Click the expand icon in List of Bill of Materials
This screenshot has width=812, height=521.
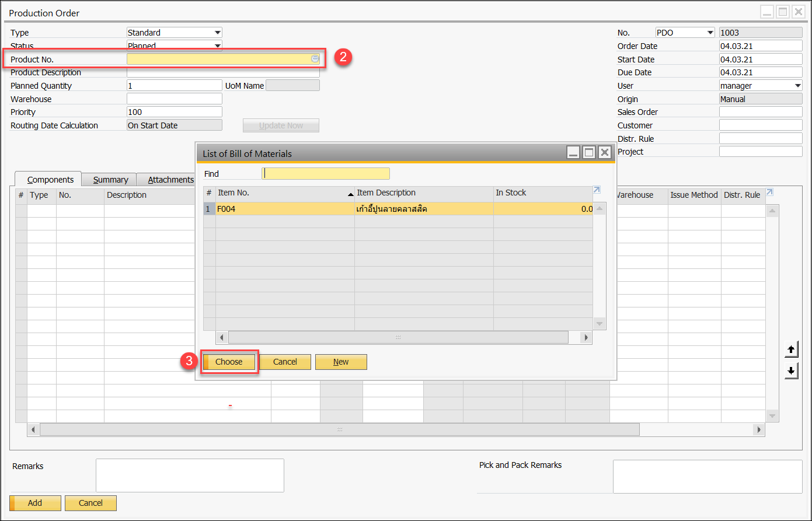click(x=597, y=190)
